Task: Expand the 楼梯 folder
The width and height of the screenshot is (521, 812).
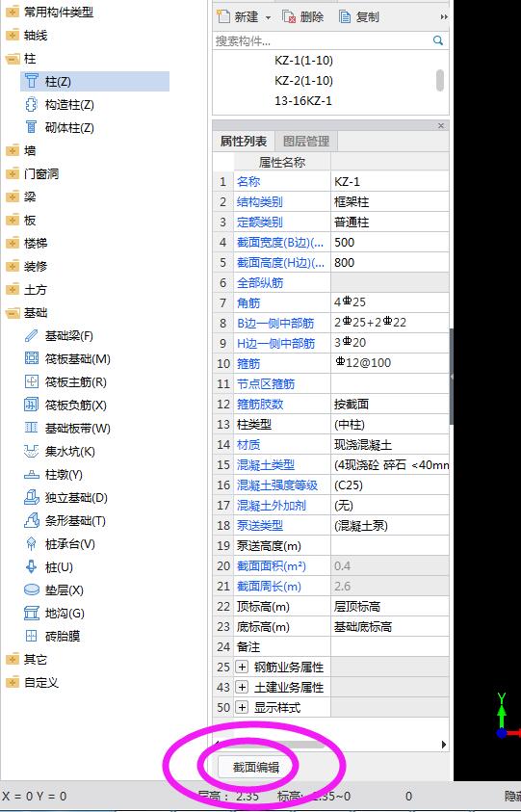Action: pos(13,243)
